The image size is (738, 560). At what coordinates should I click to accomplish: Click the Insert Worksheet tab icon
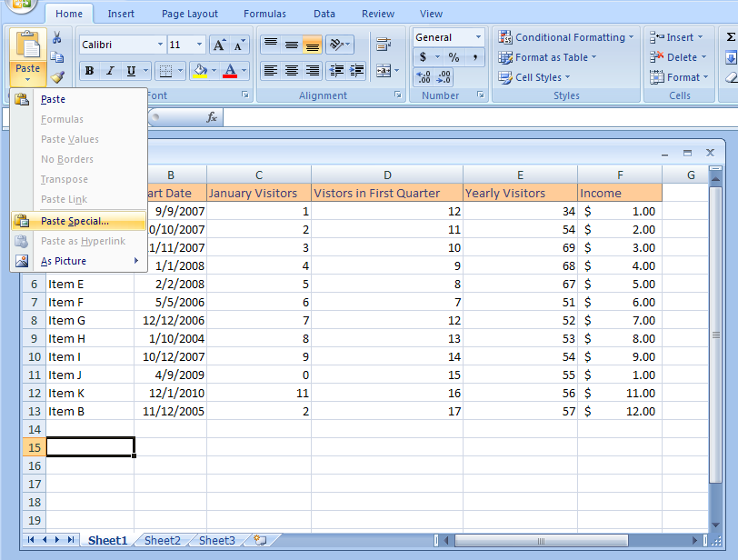[260, 540]
